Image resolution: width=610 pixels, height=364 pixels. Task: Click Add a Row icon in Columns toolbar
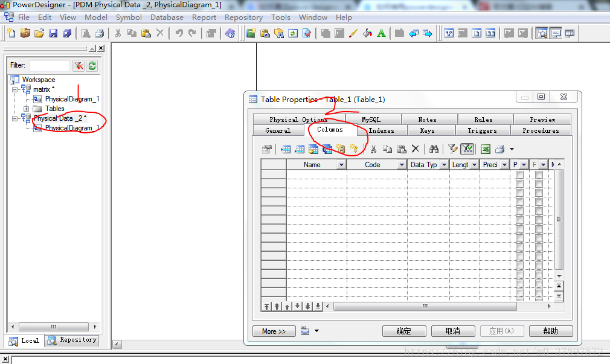click(x=300, y=149)
